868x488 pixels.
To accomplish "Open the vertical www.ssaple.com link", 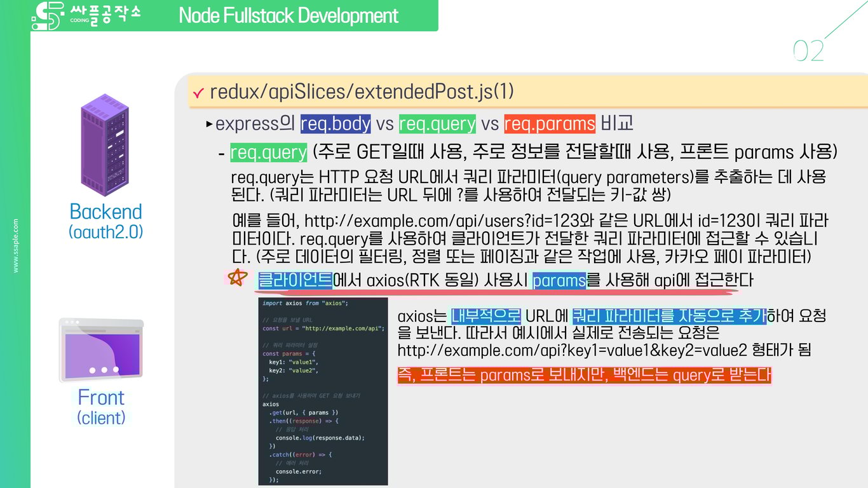I will [16, 246].
